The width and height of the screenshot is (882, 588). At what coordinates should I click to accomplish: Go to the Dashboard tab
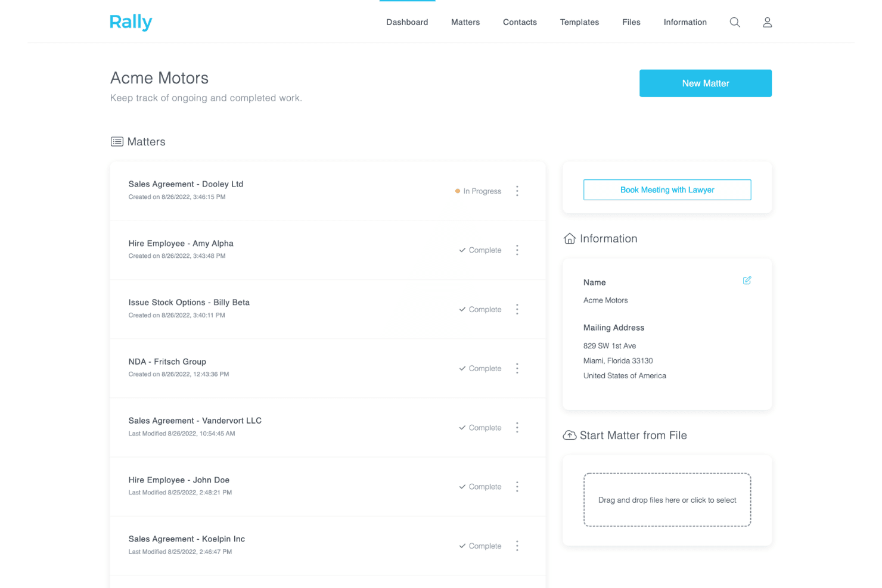click(407, 22)
